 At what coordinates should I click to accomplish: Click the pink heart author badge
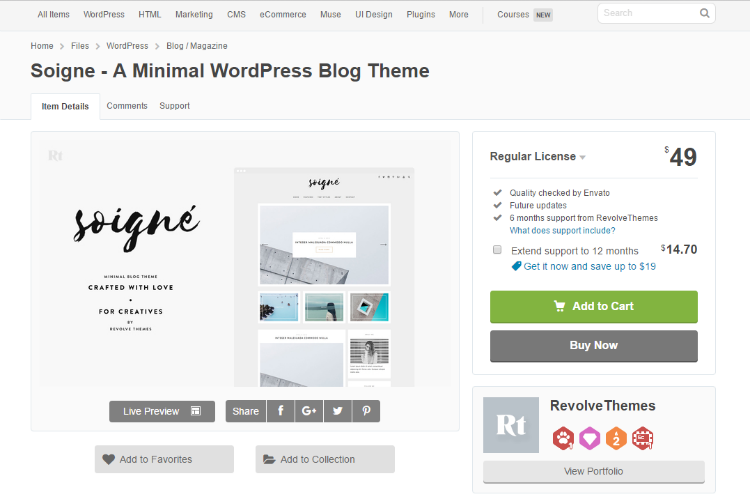(590, 438)
